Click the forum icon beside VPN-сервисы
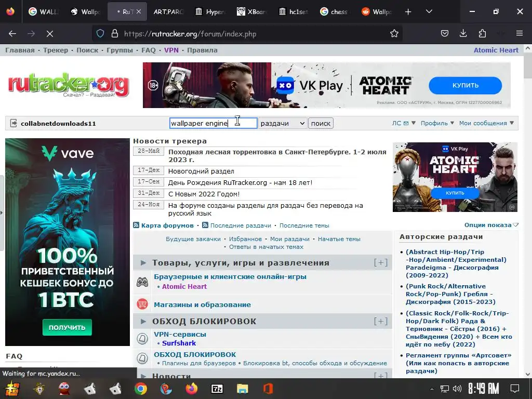532x399 pixels. click(142, 338)
